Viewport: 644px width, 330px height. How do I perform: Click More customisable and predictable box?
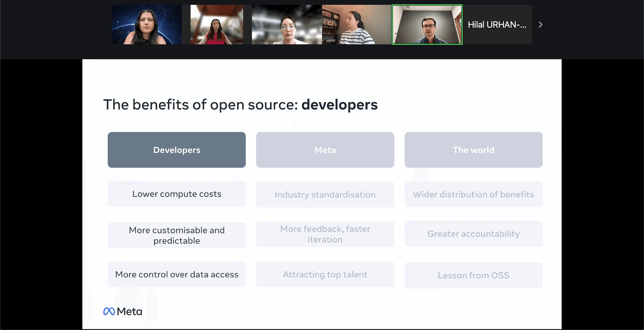click(x=177, y=235)
